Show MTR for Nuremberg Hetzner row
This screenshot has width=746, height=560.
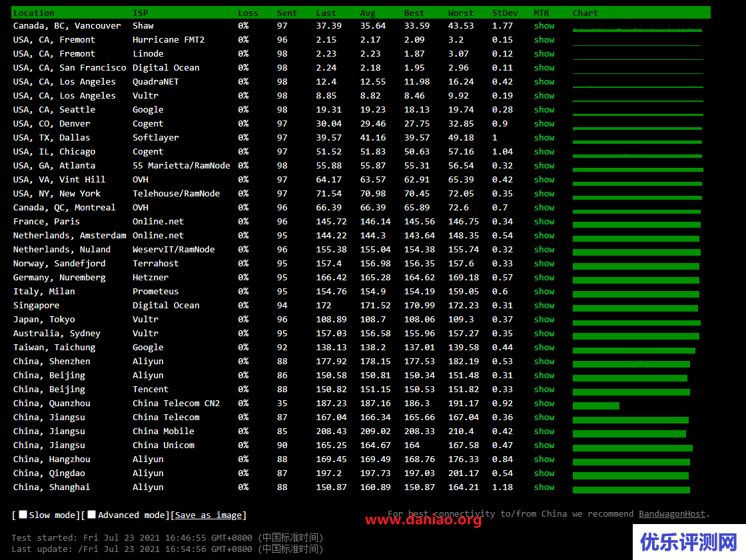click(x=544, y=278)
